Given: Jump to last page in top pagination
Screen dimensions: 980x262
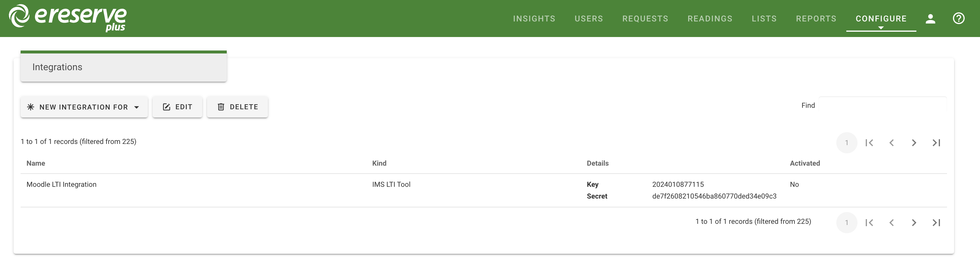Looking at the screenshot, I should pos(936,143).
